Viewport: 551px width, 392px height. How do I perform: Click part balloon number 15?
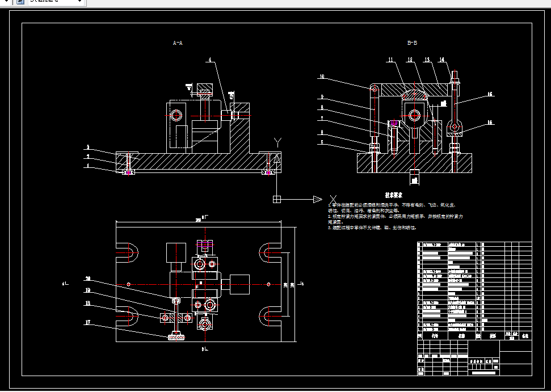coord(490,94)
